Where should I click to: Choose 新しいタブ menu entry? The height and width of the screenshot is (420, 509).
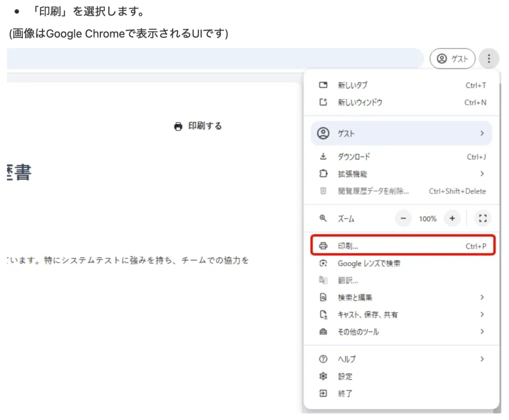353,85
